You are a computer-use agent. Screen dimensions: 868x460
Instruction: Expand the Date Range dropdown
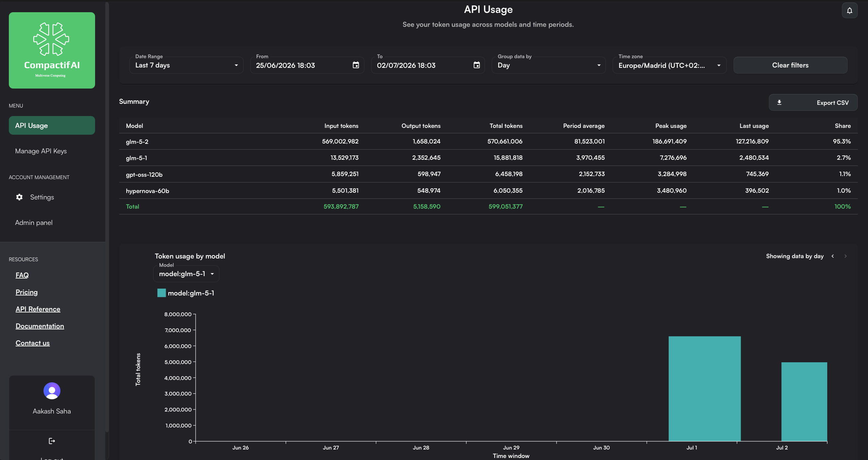pos(186,65)
